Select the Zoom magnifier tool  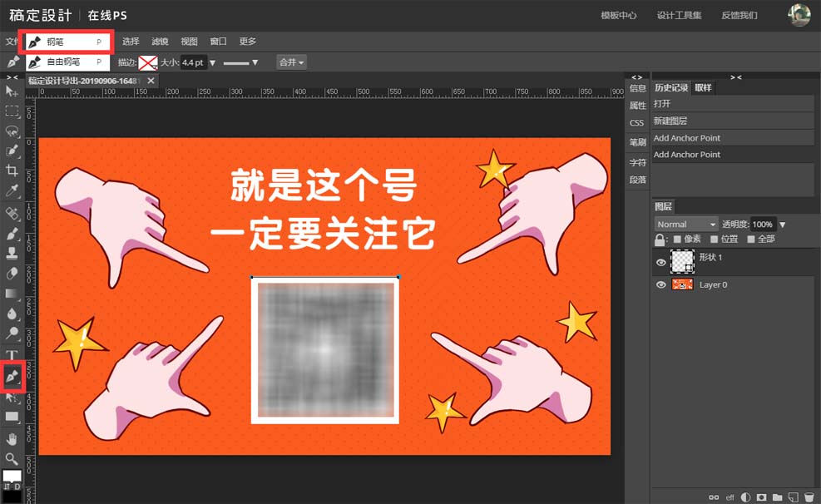coord(12,458)
